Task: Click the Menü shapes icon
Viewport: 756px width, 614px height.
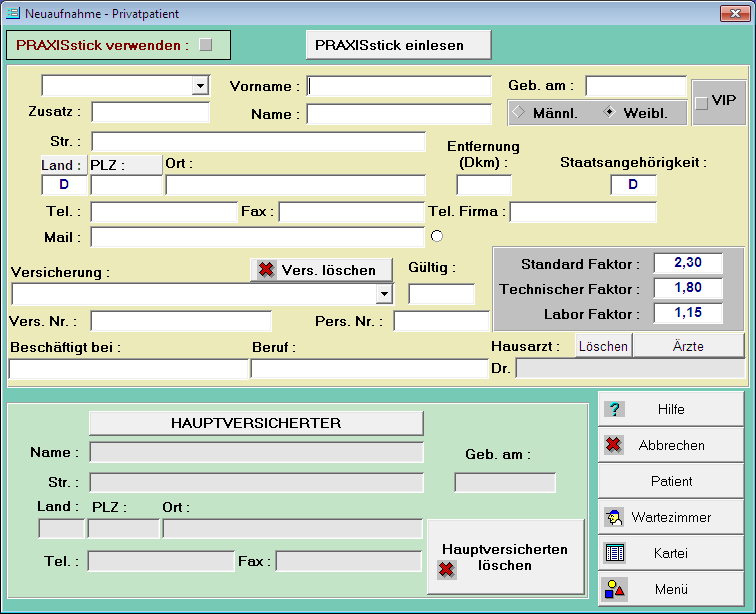Action: [x=615, y=589]
